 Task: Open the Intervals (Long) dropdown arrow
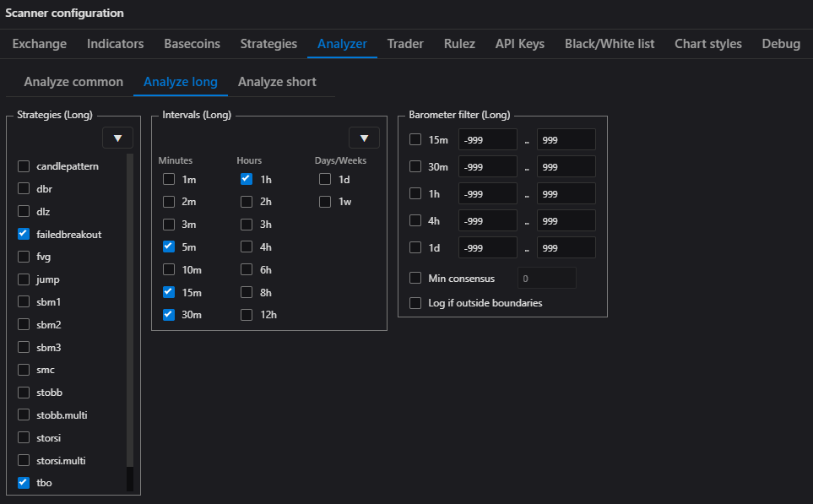(x=364, y=138)
